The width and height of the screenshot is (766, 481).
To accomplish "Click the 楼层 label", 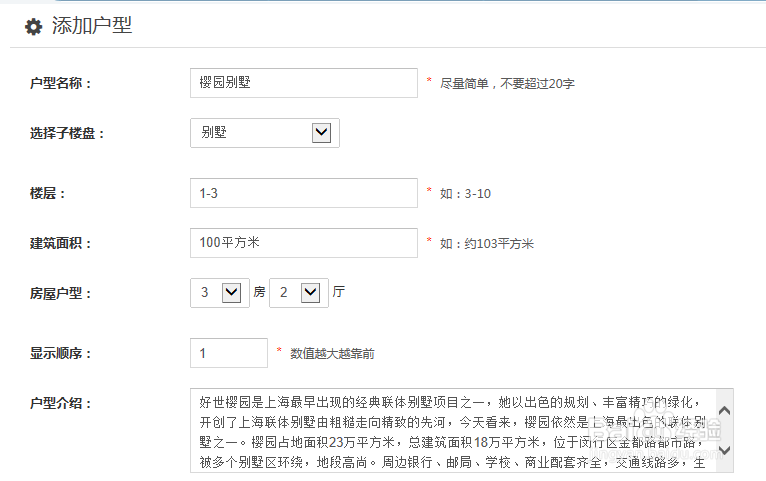I will (47, 193).
